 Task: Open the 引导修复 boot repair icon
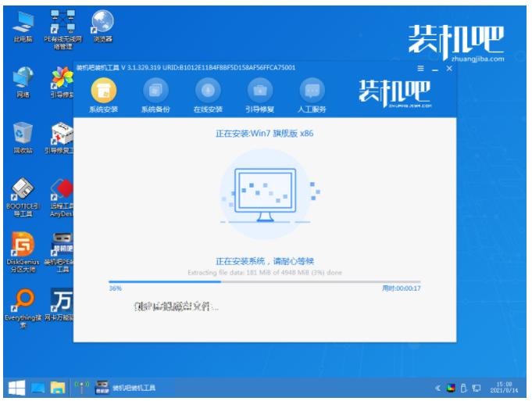pyautogui.click(x=260, y=95)
